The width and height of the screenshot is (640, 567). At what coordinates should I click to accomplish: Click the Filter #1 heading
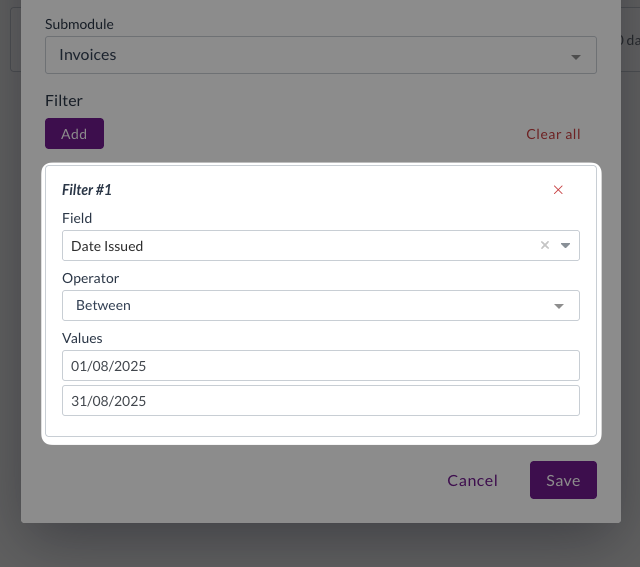point(87,189)
